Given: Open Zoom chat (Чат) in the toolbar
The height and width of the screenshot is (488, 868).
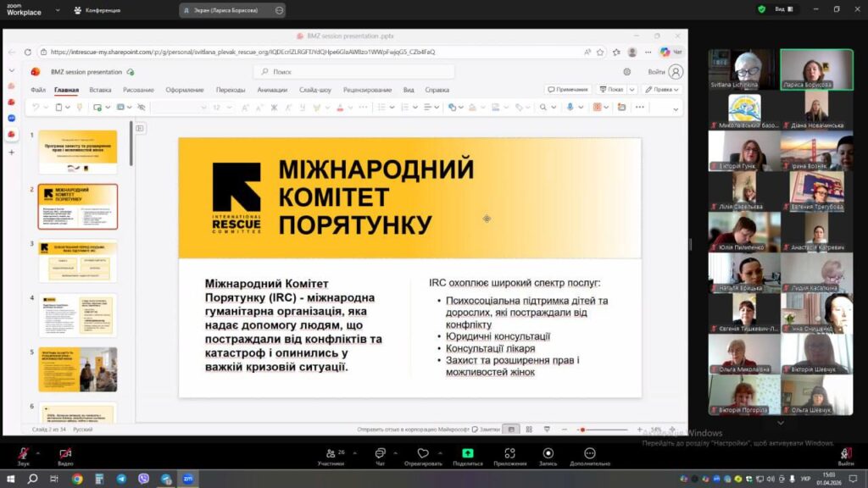Looking at the screenshot, I should [380, 454].
